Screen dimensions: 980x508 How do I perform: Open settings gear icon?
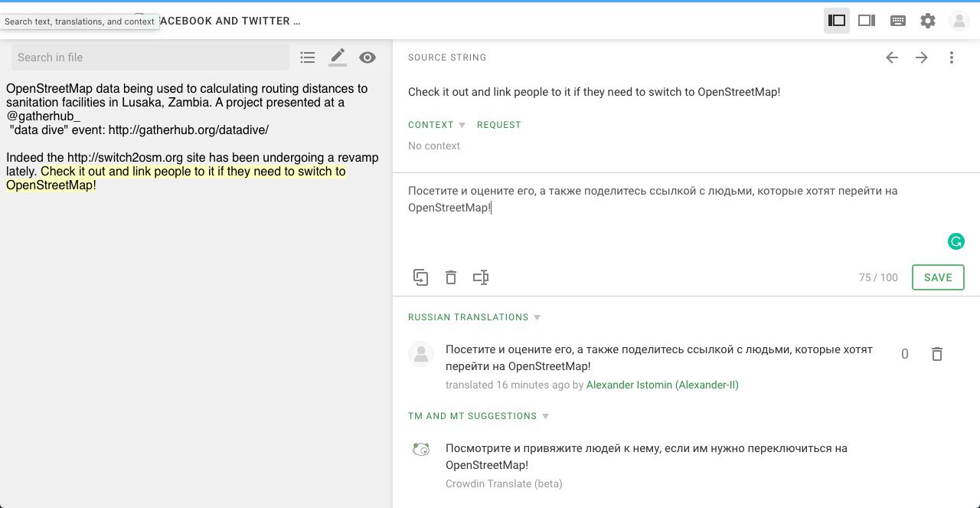(928, 21)
